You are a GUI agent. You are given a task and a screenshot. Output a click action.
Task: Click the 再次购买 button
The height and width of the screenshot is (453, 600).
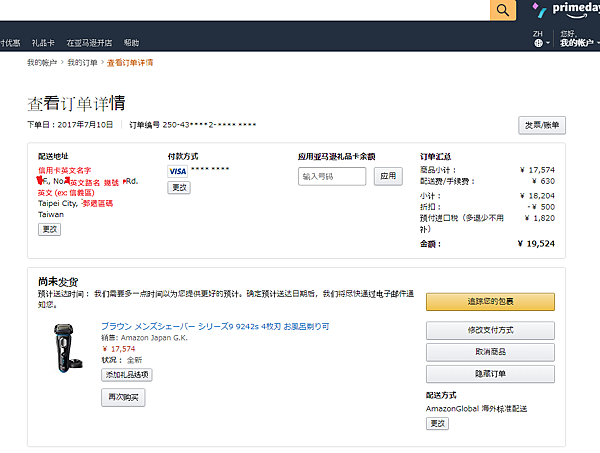tap(123, 397)
